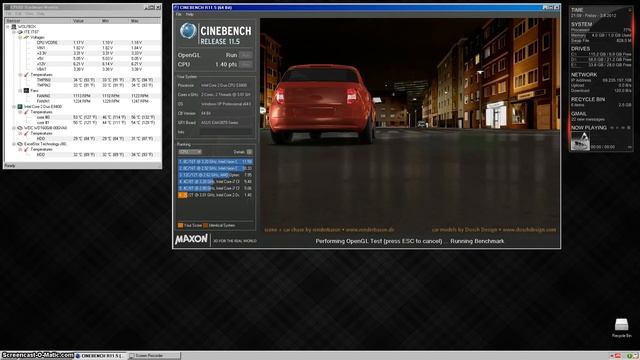Click the Value column header
The height and width of the screenshot is (360, 640).
click(x=86, y=20)
